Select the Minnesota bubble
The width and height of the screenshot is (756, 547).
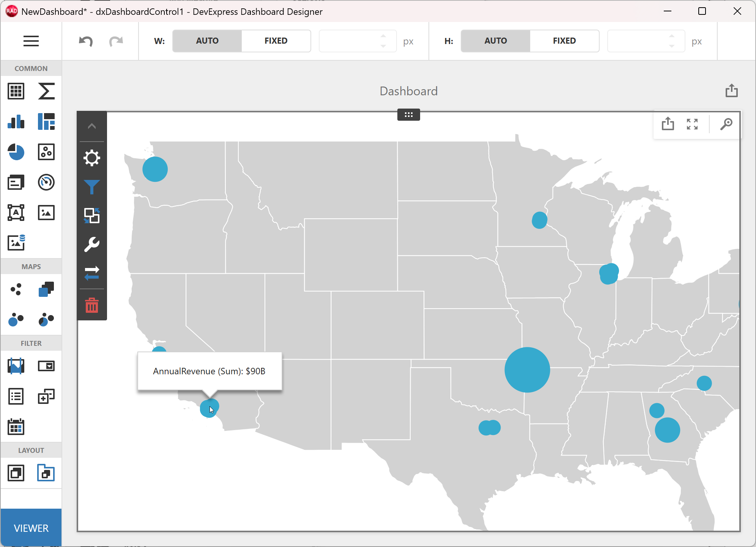(539, 220)
